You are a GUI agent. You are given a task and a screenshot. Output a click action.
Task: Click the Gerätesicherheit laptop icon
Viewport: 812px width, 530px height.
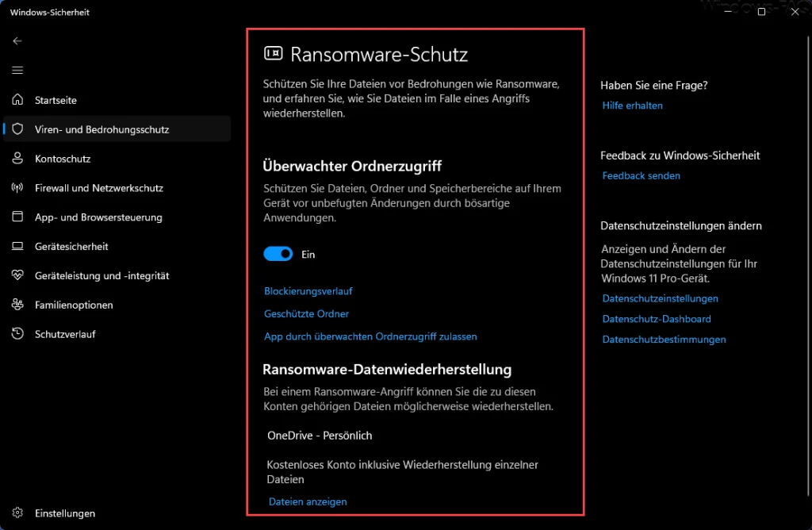17,246
